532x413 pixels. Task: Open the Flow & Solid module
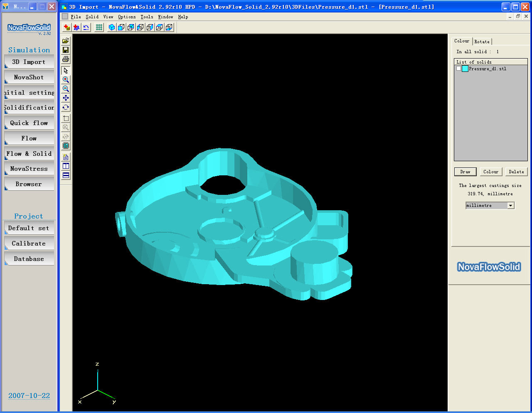click(x=29, y=154)
